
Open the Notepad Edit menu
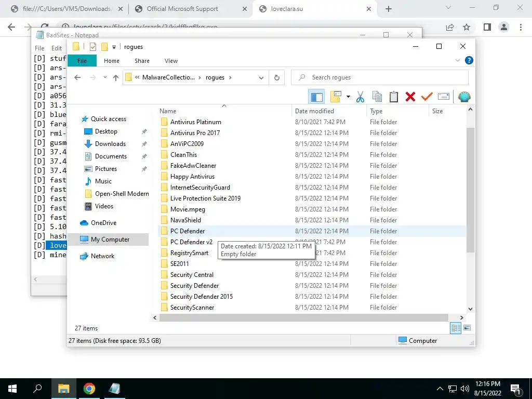tap(56, 48)
